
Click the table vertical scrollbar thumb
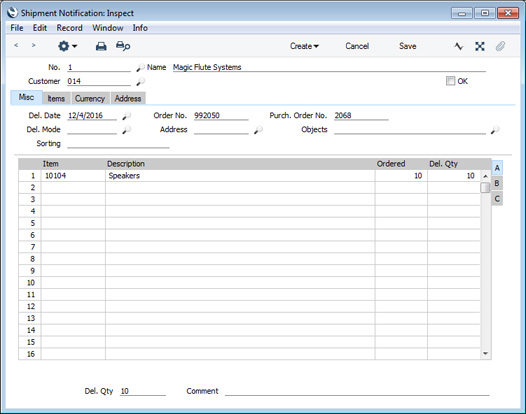[485, 188]
